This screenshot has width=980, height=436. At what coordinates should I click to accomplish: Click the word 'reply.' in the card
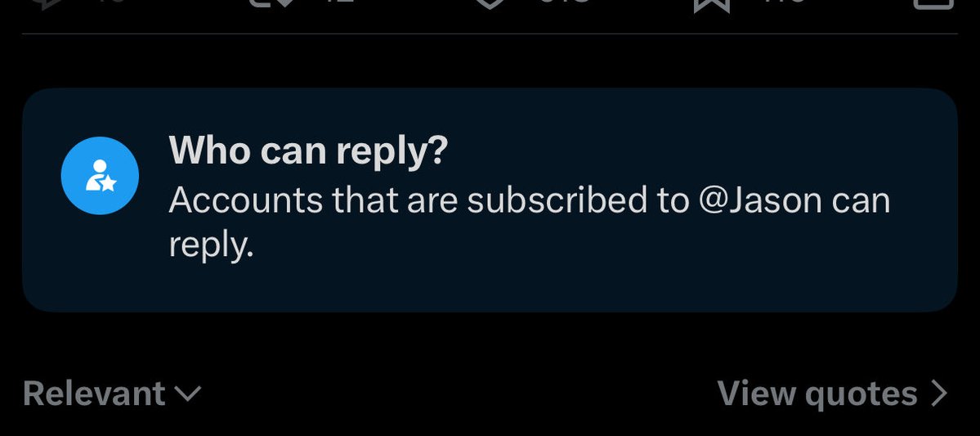[x=211, y=246]
